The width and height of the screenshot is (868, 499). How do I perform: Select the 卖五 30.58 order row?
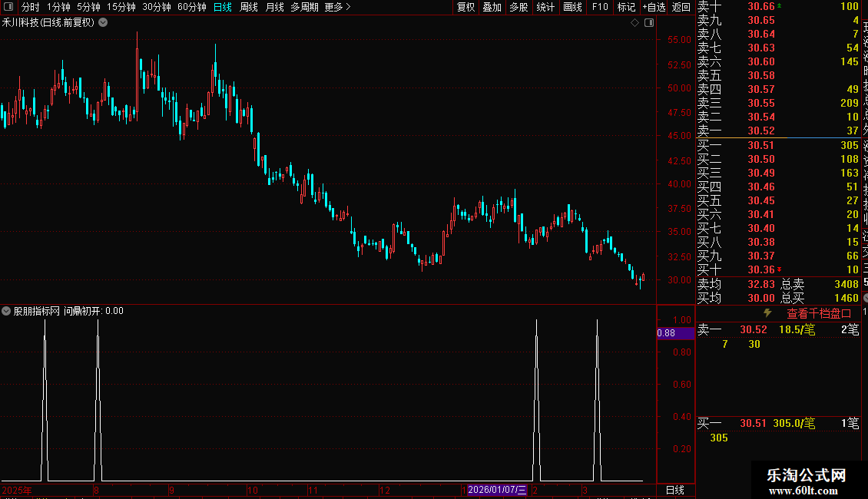778,76
